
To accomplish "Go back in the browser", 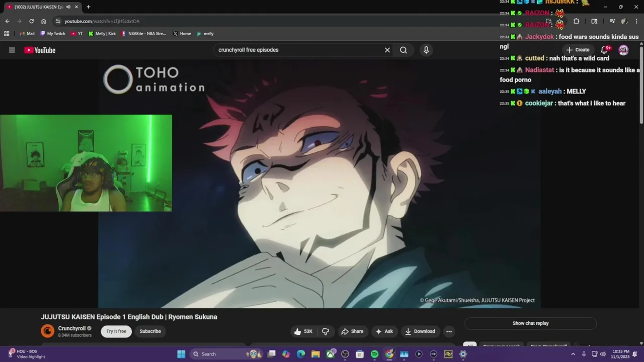I will coord(7,21).
